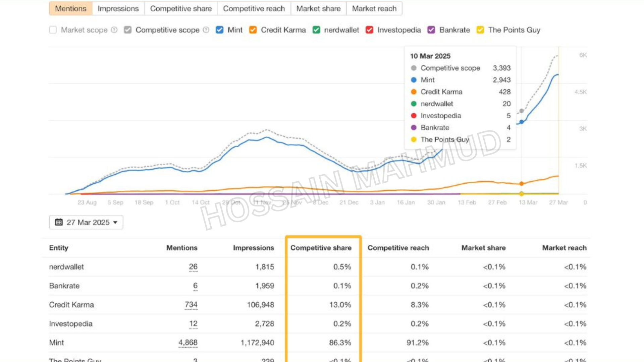This screenshot has height=362, width=644.
Task: Open the Competitive reach tab
Action: [254, 8]
